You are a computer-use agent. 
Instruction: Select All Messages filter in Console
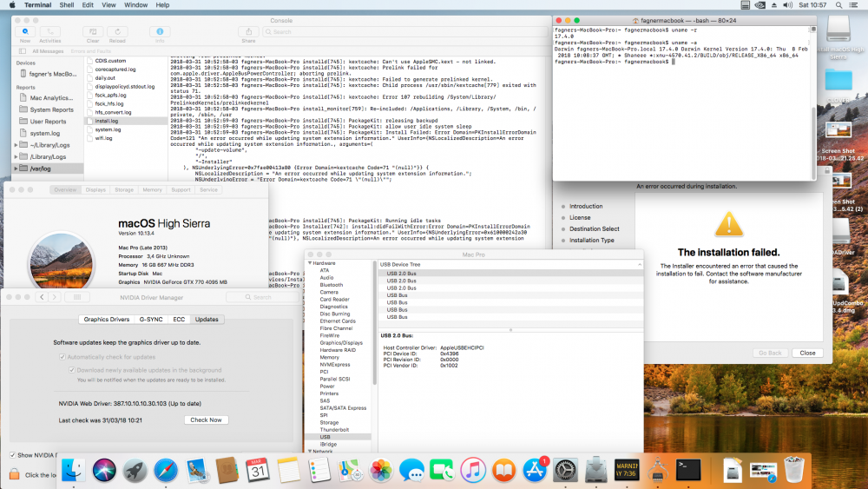(48, 51)
